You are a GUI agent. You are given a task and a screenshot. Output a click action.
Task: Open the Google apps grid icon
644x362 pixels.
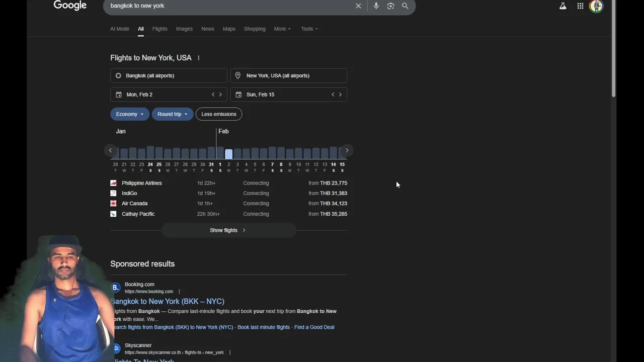coord(580,6)
